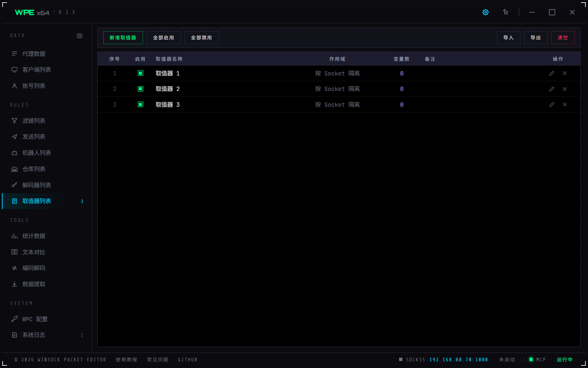Edit 取值器 1 with pencil icon
The image size is (588, 368).
(x=552, y=73)
